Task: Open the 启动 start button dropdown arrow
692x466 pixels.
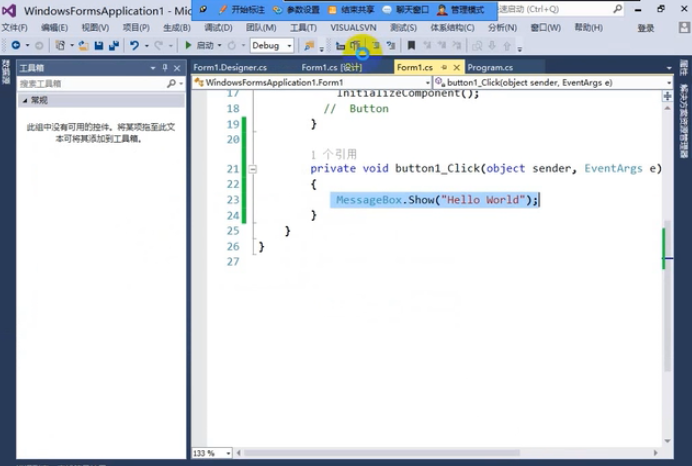Action: (x=219, y=45)
